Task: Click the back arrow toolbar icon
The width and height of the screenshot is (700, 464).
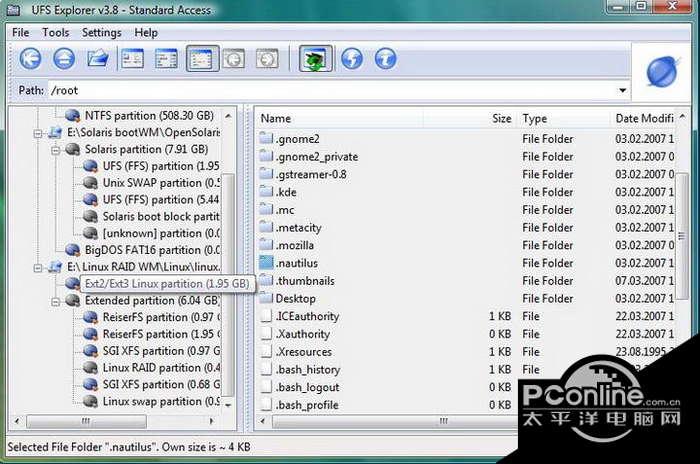Action: click(30, 59)
